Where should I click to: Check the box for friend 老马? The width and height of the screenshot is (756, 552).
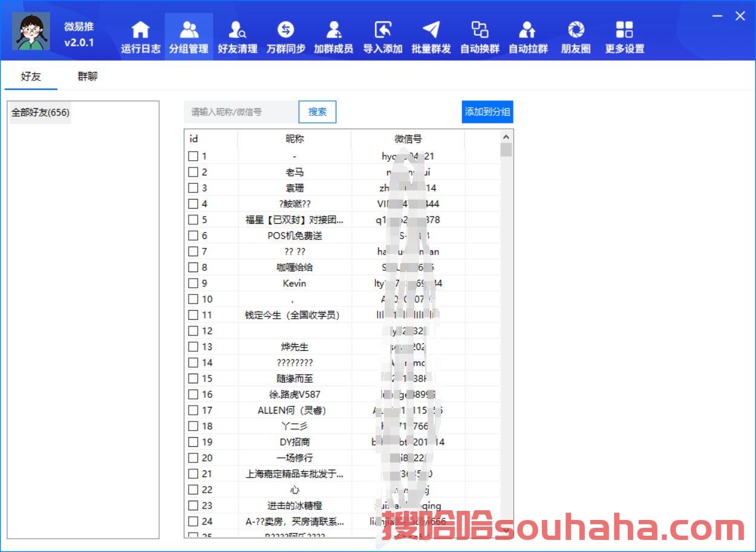(193, 172)
